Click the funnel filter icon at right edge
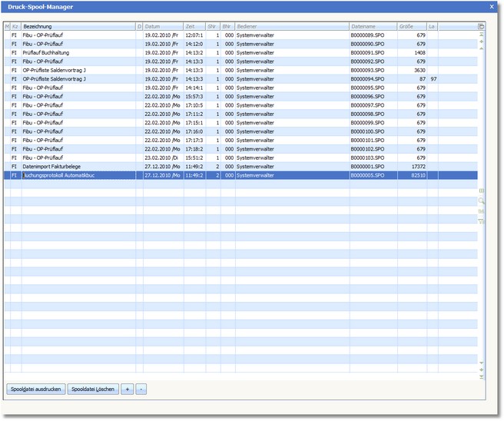 point(482,220)
